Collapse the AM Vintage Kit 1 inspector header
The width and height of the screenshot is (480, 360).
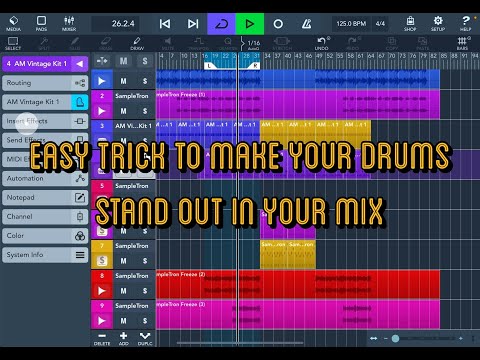click(x=79, y=64)
